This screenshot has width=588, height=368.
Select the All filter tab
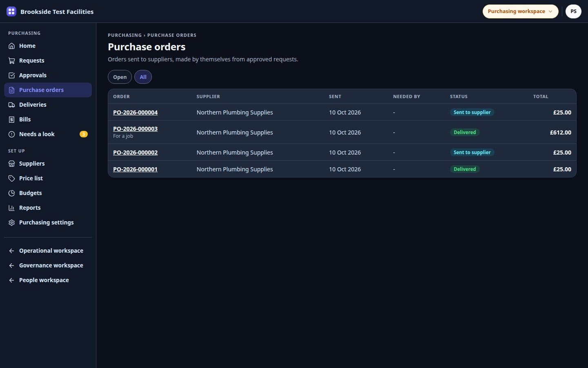pyautogui.click(x=143, y=77)
